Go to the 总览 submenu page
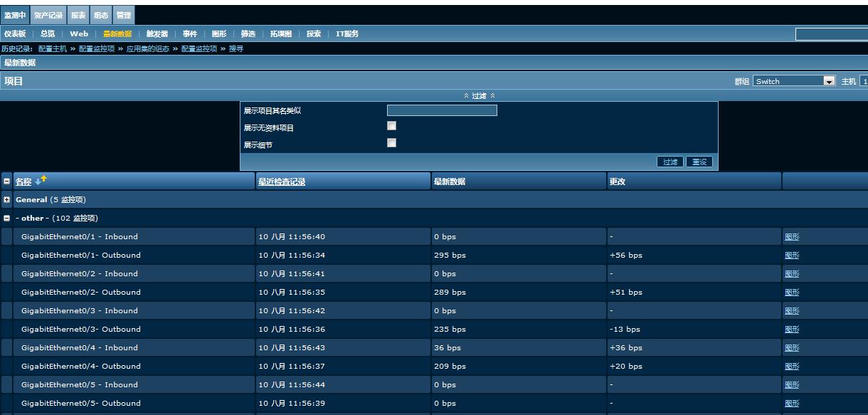 tap(48, 33)
